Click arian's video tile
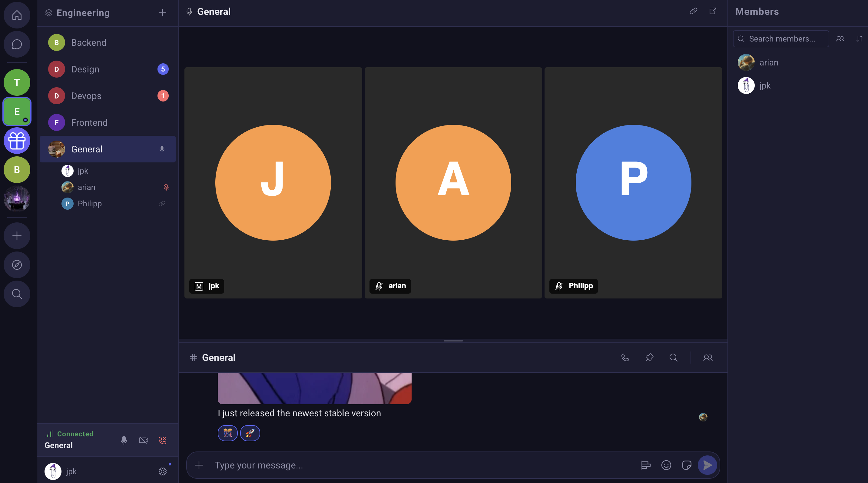868x483 pixels. tap(453, 183)
